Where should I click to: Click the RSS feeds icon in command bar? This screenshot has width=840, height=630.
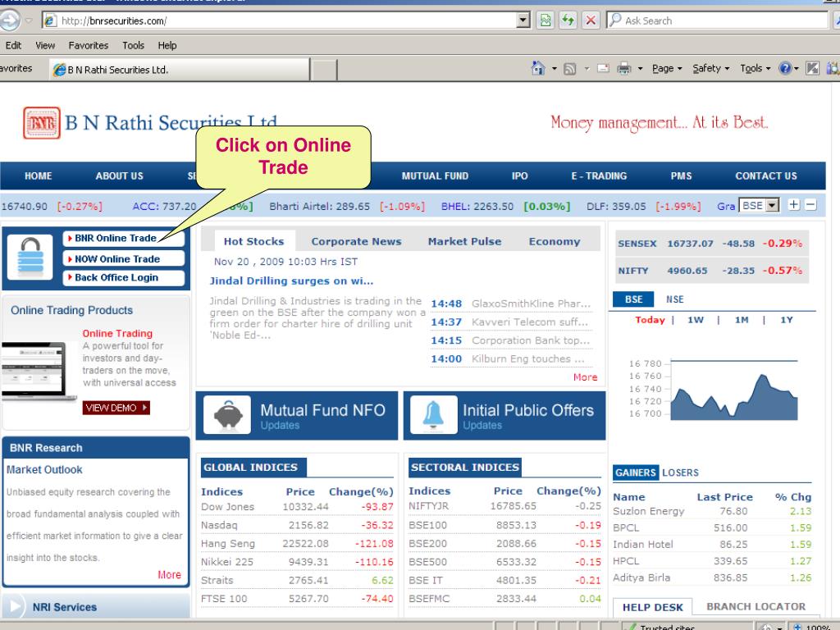point(569,69)
